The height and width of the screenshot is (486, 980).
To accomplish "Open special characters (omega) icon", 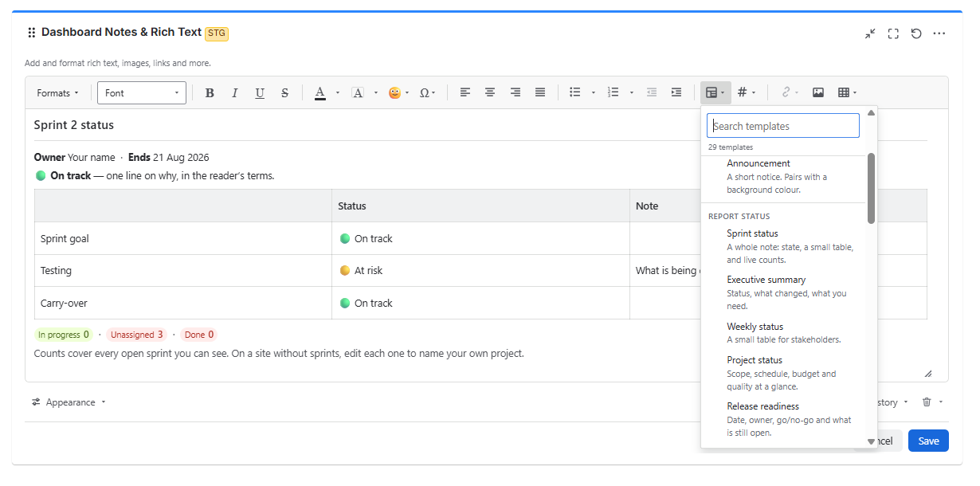I will [425, 93].
